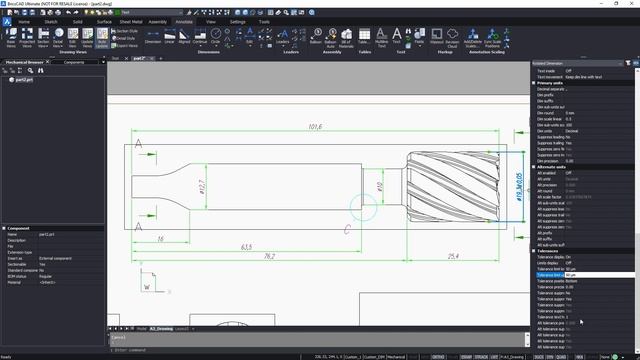Open Detail Style settings
Screen dimensions: 640x360
[123, 38]
